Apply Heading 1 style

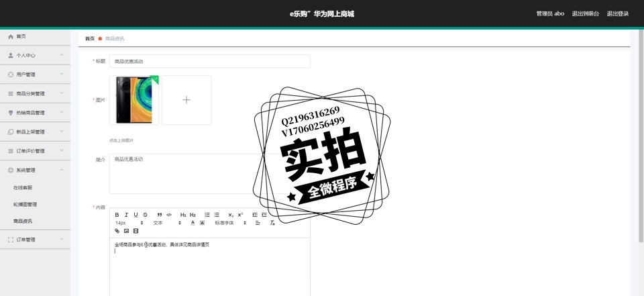pos(183,215)
